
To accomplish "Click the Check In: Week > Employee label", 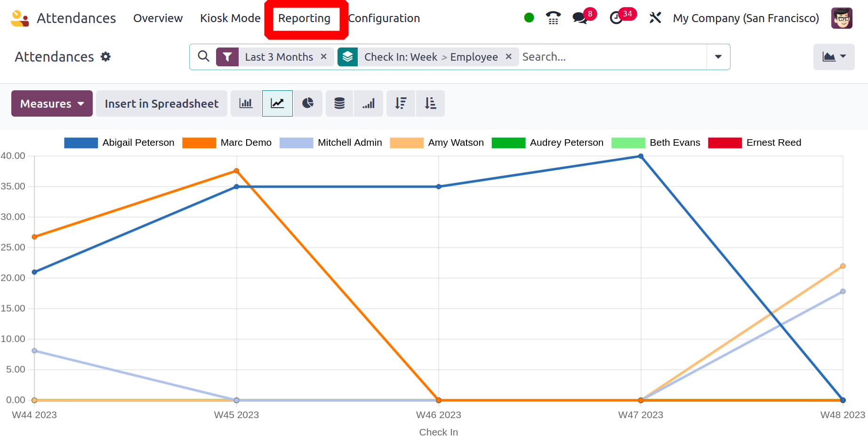I will pyautogui.click(x=431, y=57).
